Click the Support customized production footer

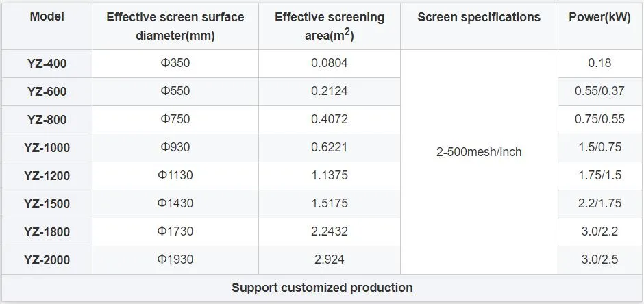322,288
